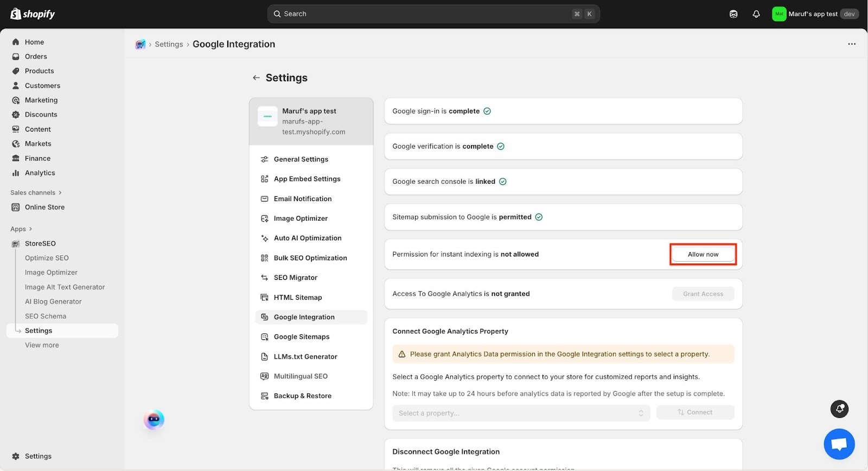Click the Allow now button

[x=703, y=254]
